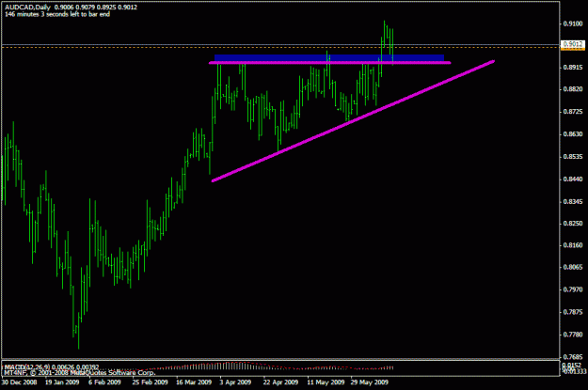Click the 3 Apr 2009 date label
Image resolution: width=588 pixels, height=390 pixels.
pyautogui.click(x=235, y=382)
